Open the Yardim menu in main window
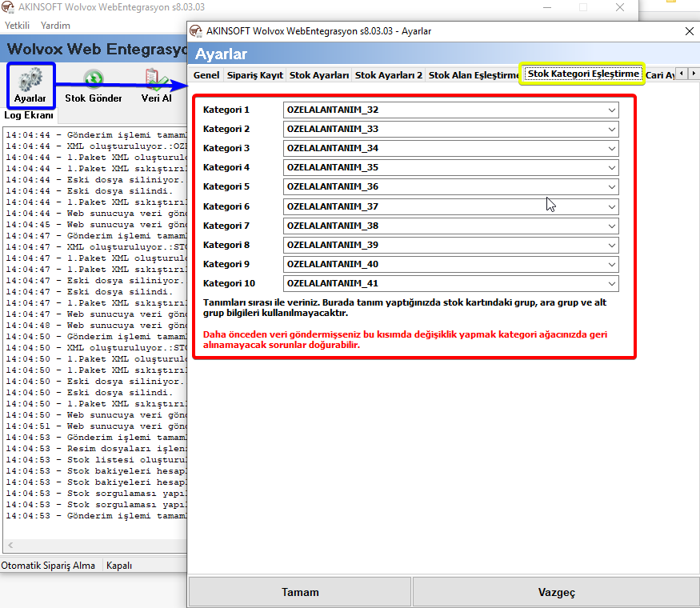Image resolution: width=700 pixels, height=608 pixels. click(55, 26)
